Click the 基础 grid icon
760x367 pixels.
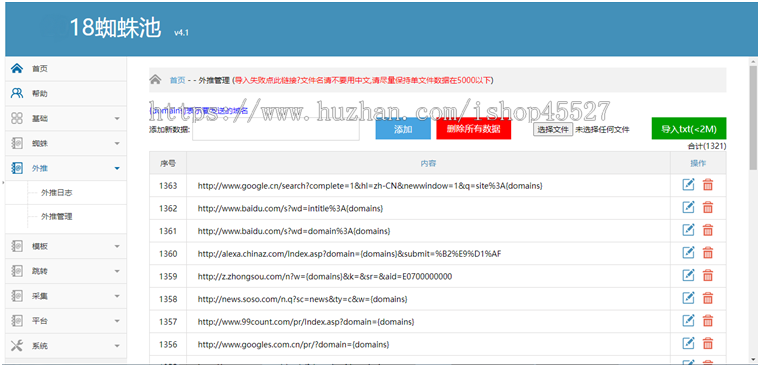[17, 118]
